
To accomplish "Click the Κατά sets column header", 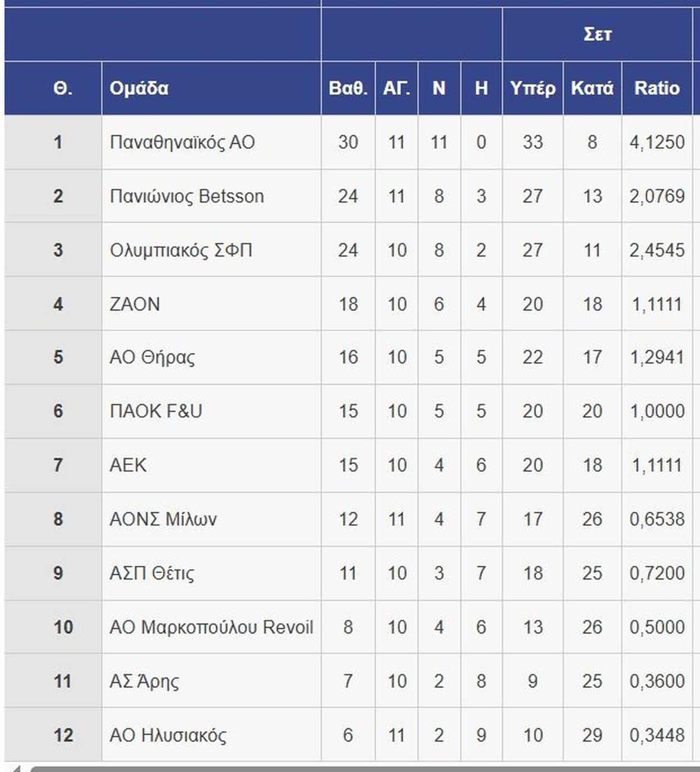I will [x=592, y=88].
